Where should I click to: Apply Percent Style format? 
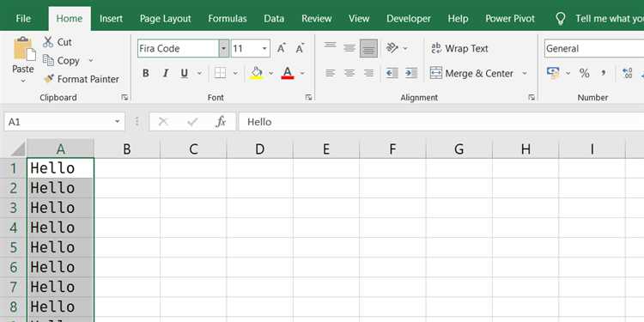pos(584,73)
